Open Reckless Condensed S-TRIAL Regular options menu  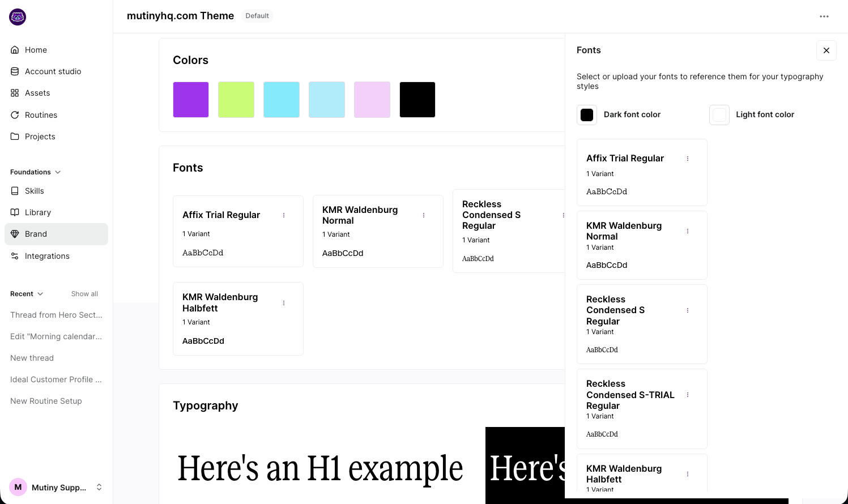tap(688, 395)
